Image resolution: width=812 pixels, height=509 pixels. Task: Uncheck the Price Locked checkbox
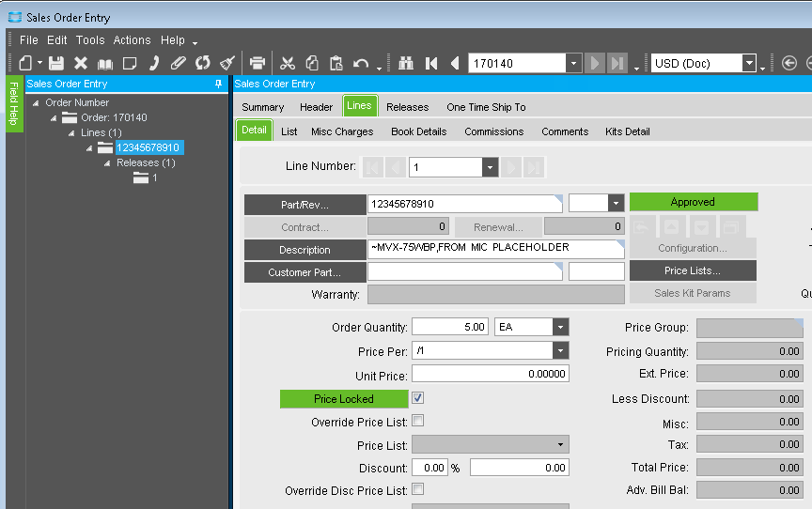click(417, 398)
